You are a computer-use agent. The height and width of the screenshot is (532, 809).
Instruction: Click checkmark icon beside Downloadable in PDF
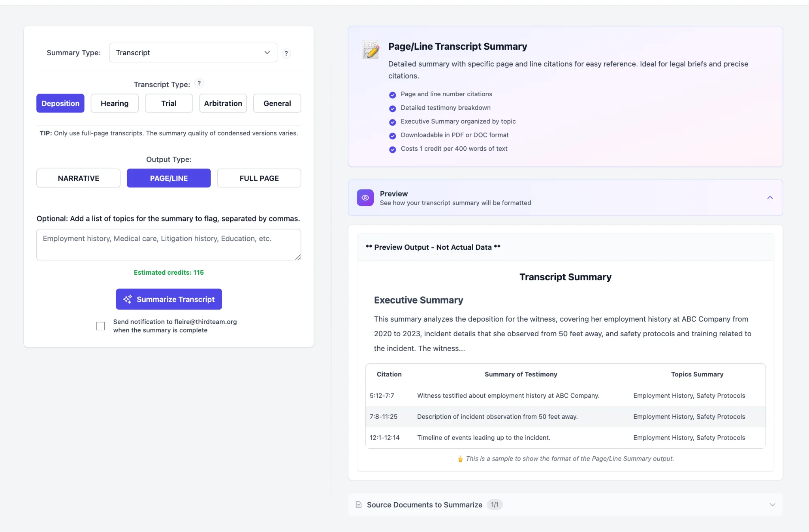click(392, 136)
